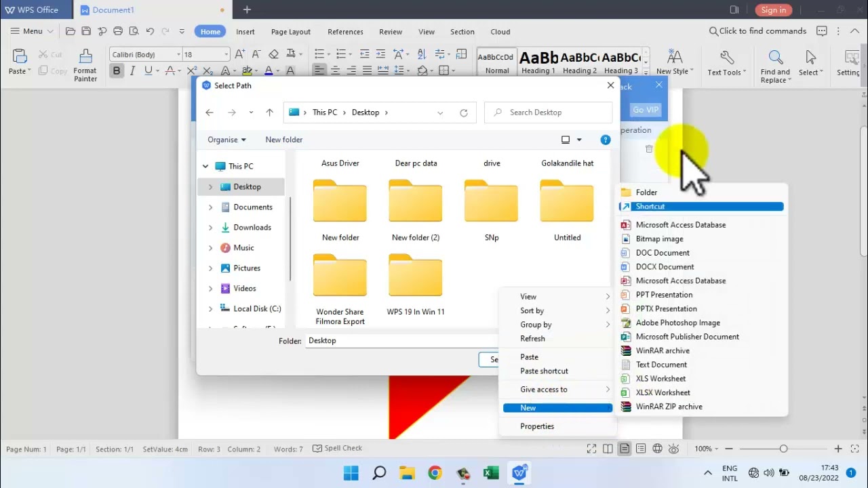Toggle Underline formatting button
Screen dimensions: 868x488
(148, 70)
